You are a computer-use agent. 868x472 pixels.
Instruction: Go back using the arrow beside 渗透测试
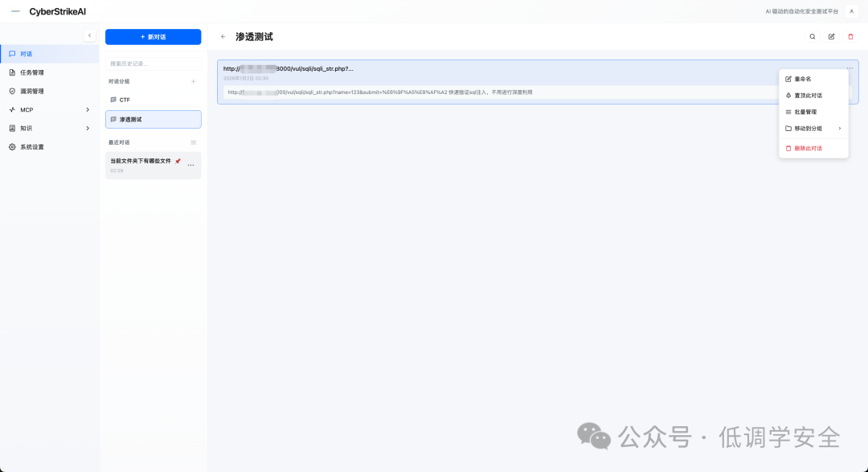click(223, 37)
